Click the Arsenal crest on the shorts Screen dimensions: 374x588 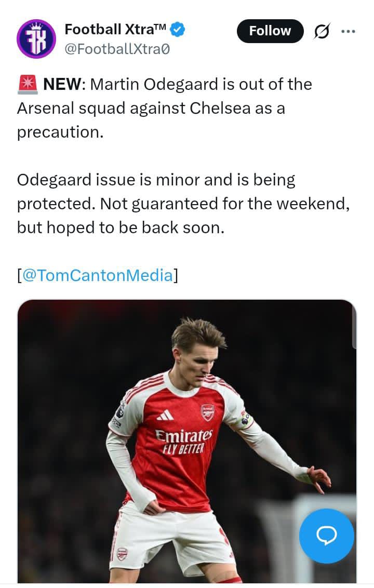tap(122, 554)
